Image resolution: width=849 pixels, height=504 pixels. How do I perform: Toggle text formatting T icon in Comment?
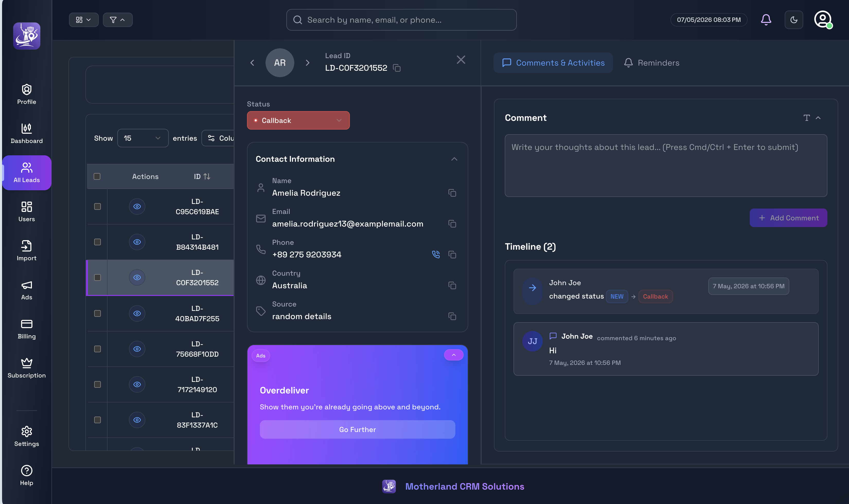point(807,118)
